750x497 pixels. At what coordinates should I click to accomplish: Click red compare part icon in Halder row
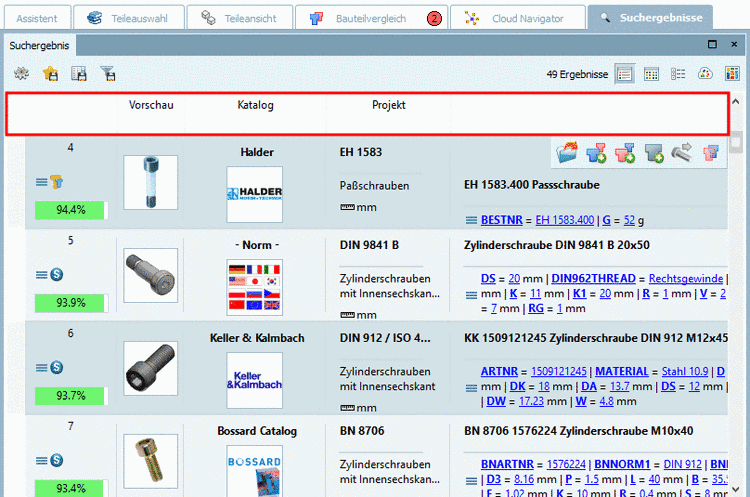pos(711,153)
